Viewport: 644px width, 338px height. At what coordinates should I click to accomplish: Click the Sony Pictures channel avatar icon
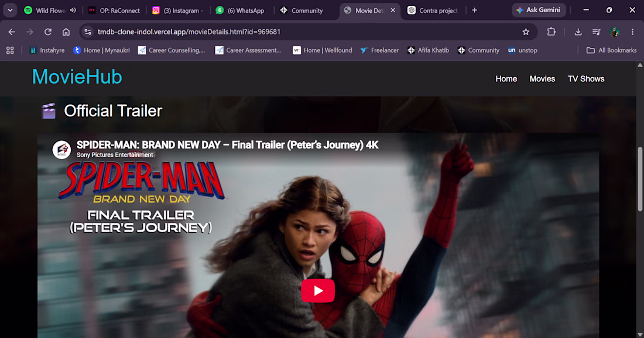point(61,150)
